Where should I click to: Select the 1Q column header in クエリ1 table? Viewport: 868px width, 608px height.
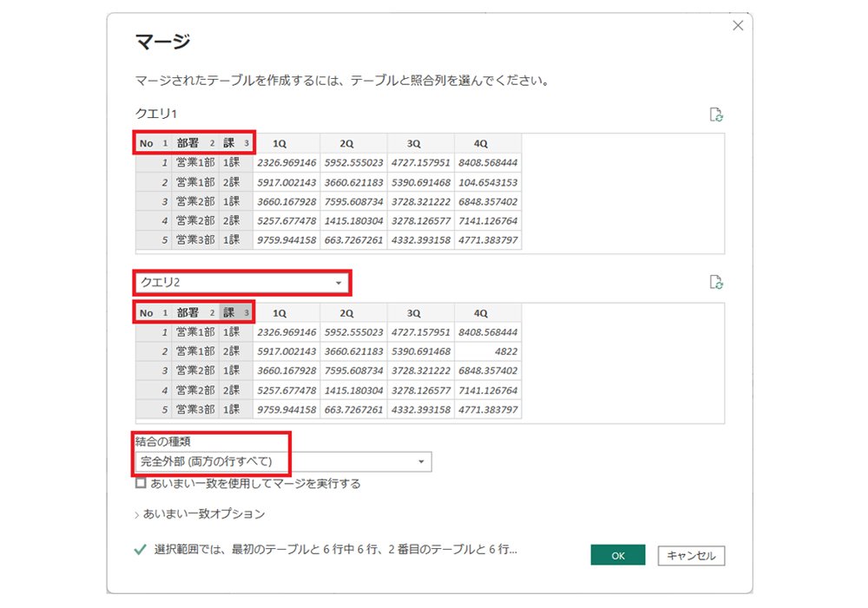286,143
